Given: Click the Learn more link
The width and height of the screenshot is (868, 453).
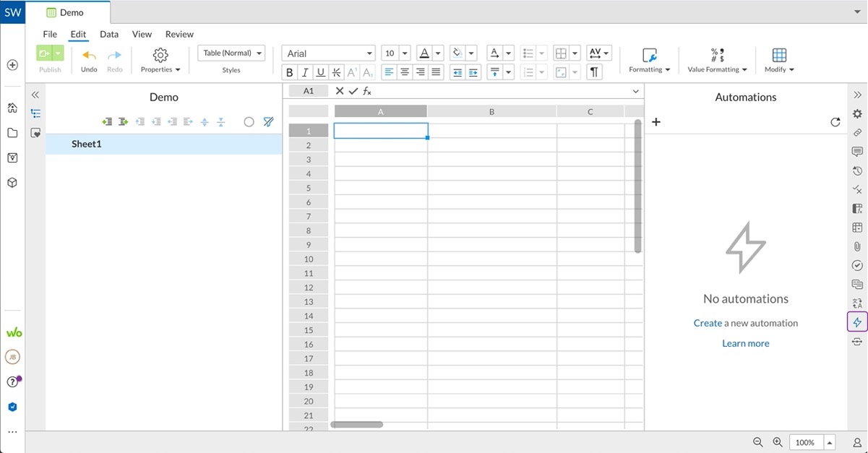Looking at the screenshot, I should 746,343.
